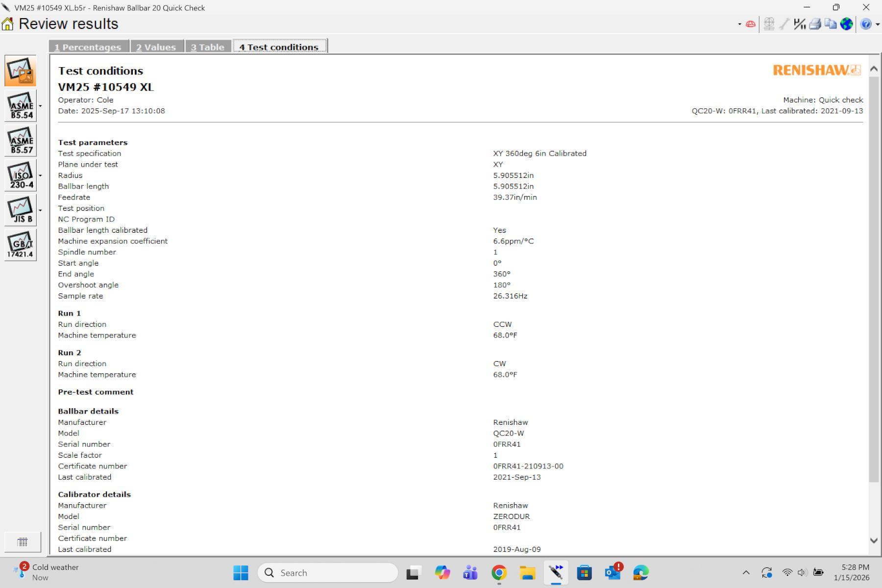Select the GB/T 17421.4 analysis report
This screenshot has height=588, width=882.
click(x=21, y=245)
